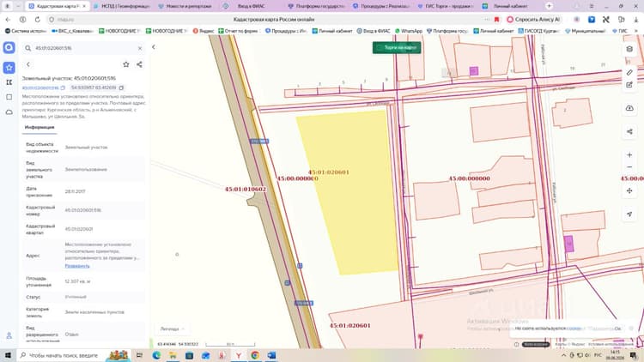Zoom out the map with minus

[629, 167]
